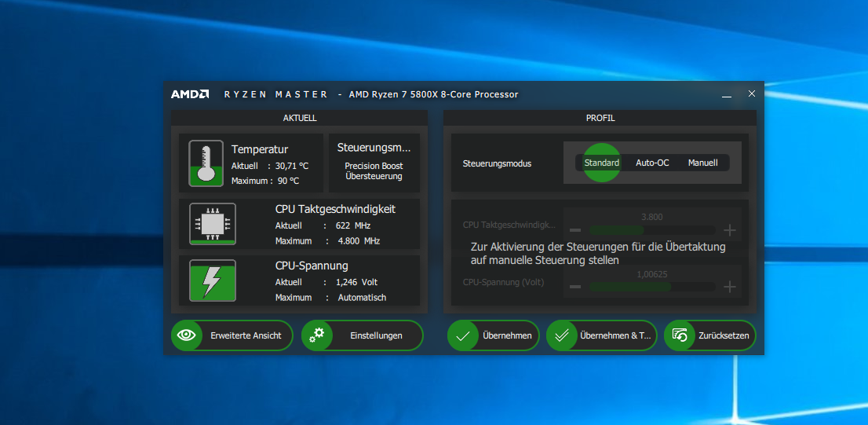Screen dimensions: 868x425
Task: Open Einstellungen
Action: pos(363,335)
